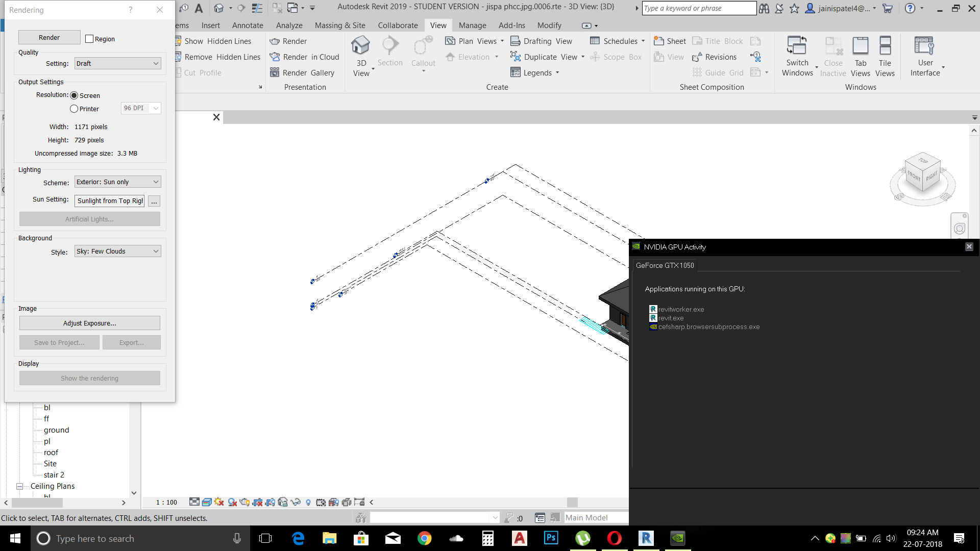Click the search keyword input field
Image resolution: width=980 pixels, height=551 pixels.
[699, 8]
